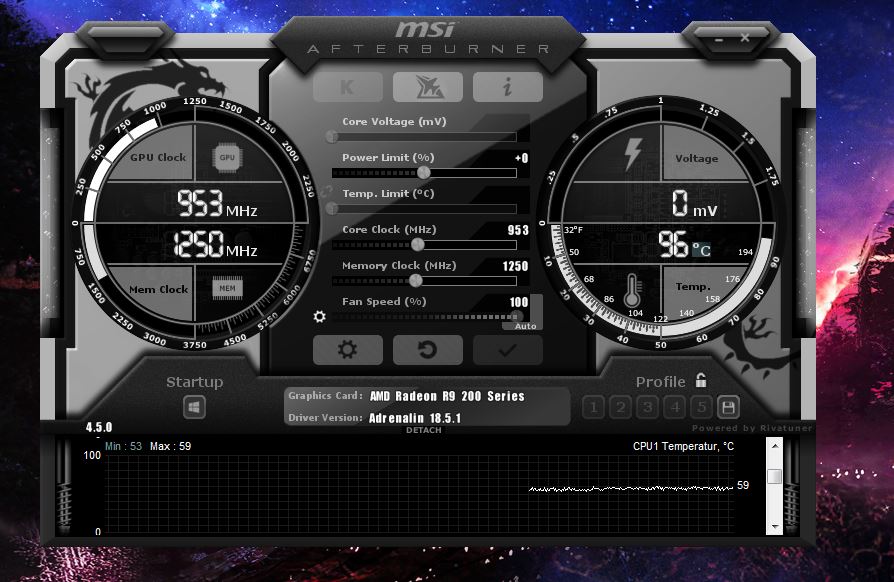894x582 pixels.
Task: Toggle the °C temperature unit
Action: point(701,250)
